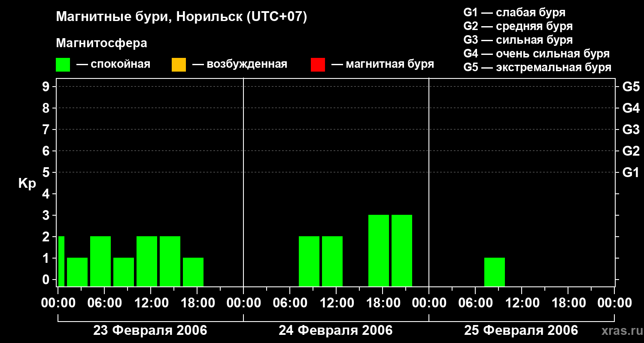
Task: Click the 'Магнитосфера' legend heading
Action: [101, 43]
